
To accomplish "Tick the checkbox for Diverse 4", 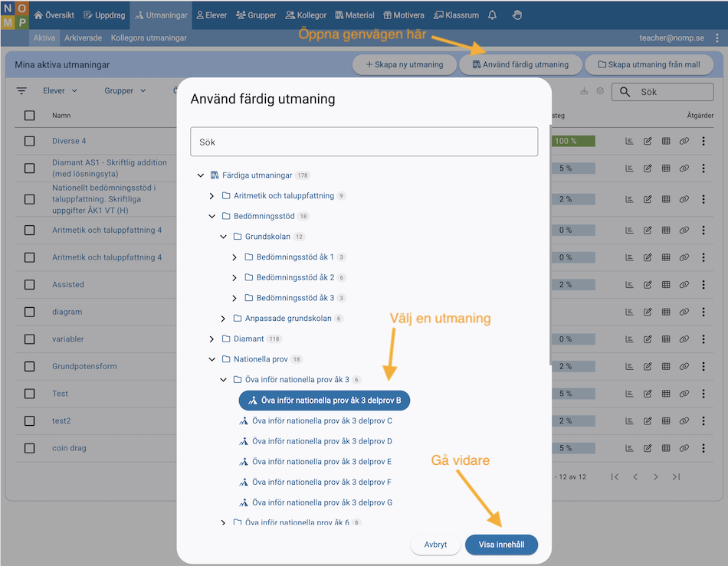I will pos(30,141).
